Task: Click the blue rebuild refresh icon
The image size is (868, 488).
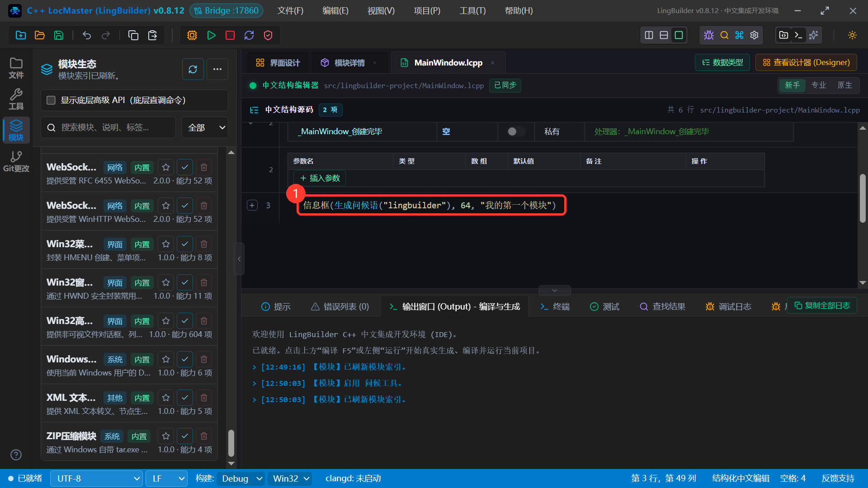Action: click(249, 35)
